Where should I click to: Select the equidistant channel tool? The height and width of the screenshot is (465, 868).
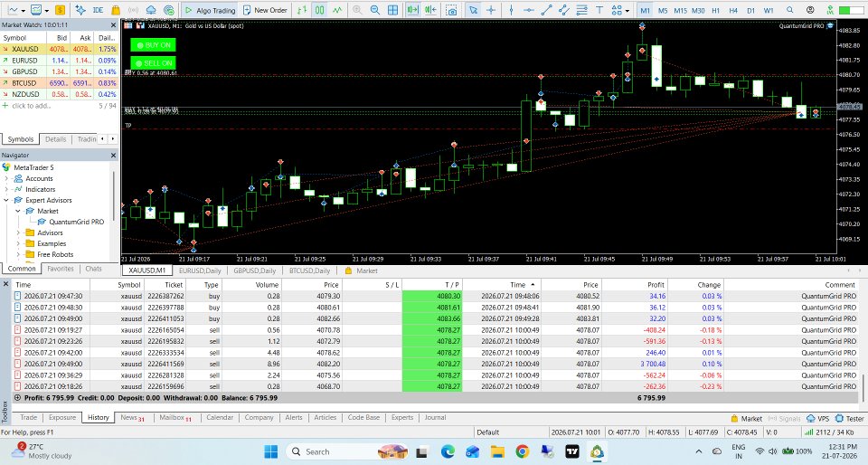pos(564,10)
